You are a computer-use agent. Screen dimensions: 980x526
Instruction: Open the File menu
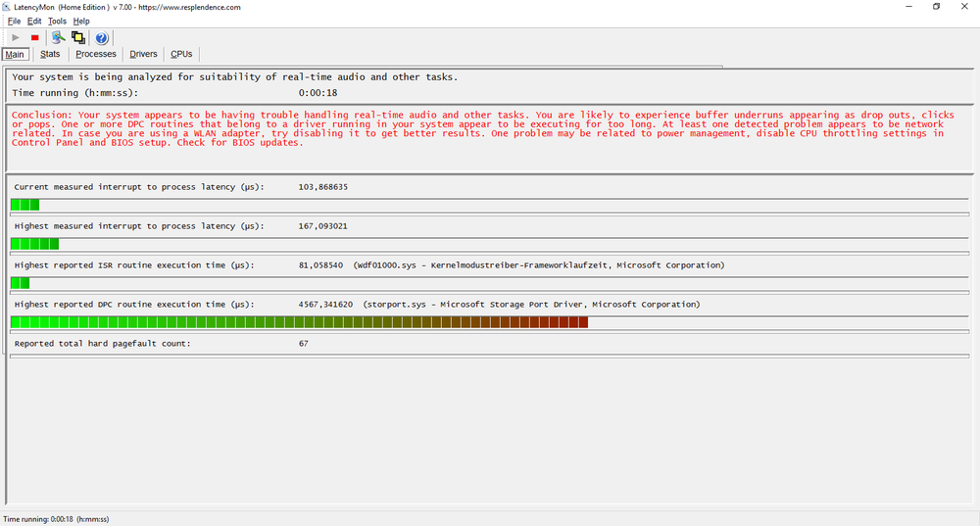point(14,21)
